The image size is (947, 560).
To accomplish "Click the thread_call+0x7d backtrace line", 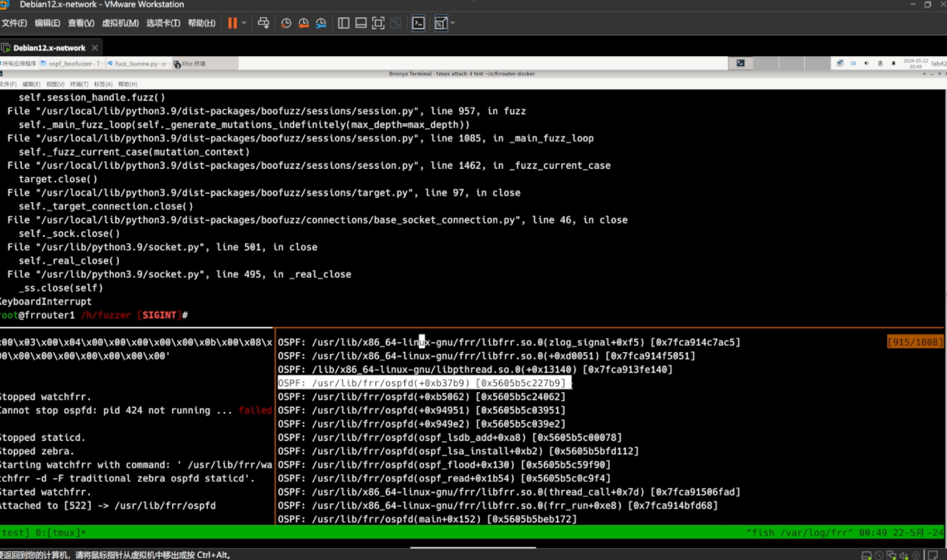I will click(x=508, y=492).
